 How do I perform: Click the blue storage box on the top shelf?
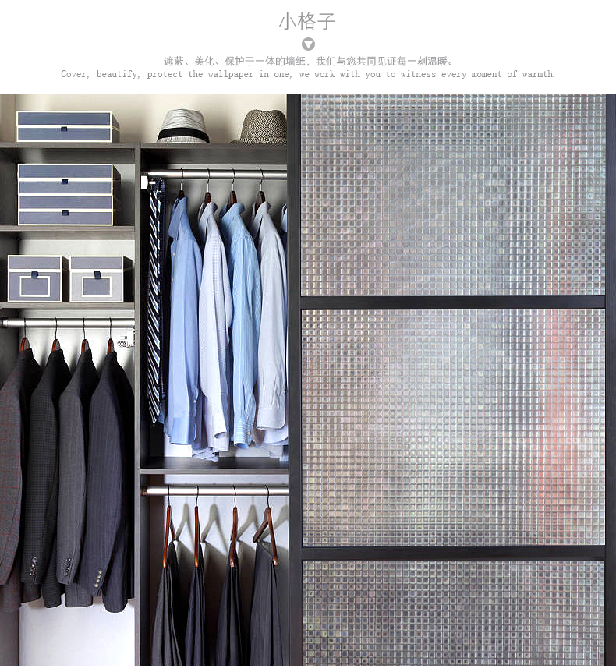(x=67, y=126)
